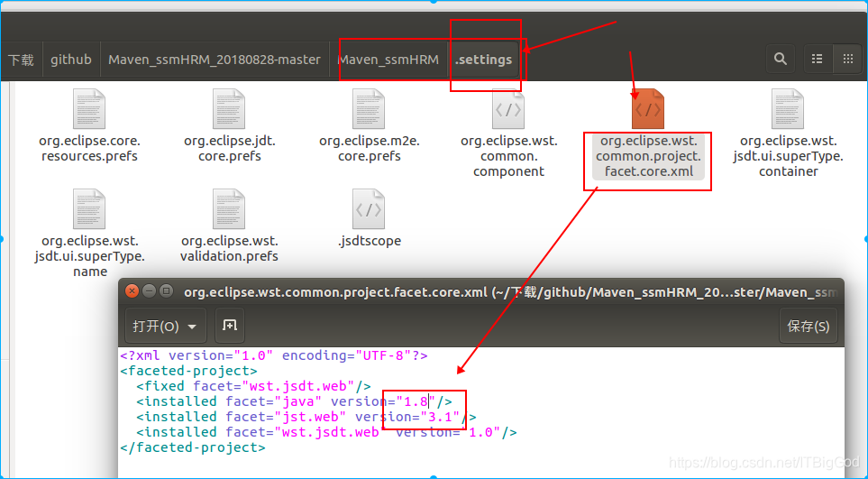Click file name org.eclipse.wst.jsdt.ui.superType.container
This screenshot has height=479, width=868.
tap(789, 156)
